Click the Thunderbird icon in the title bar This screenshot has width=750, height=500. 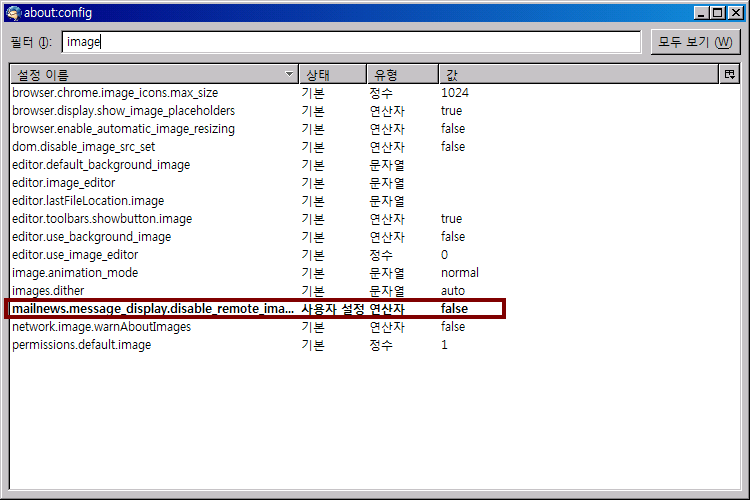coord(13,12)
